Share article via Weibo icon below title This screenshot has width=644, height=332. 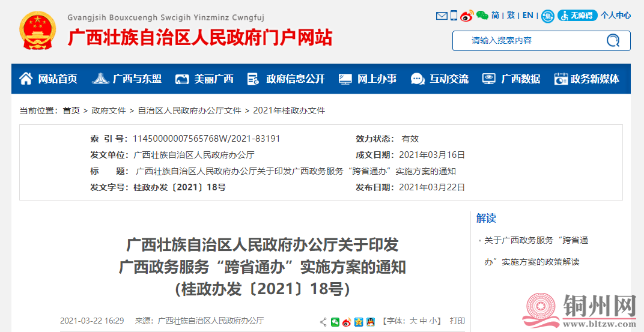coord(347,322)
